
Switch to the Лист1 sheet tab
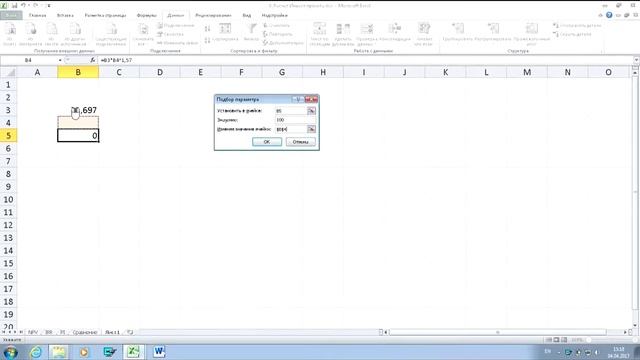pos(112,332)
